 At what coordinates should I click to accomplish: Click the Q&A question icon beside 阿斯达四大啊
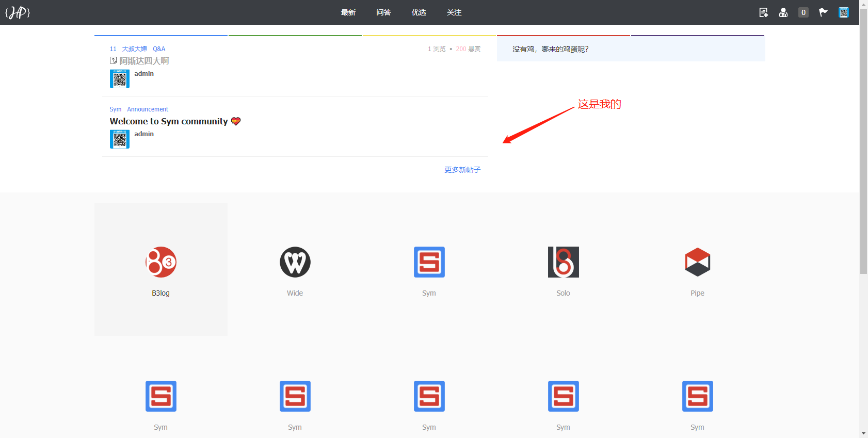tap(114, 61)
